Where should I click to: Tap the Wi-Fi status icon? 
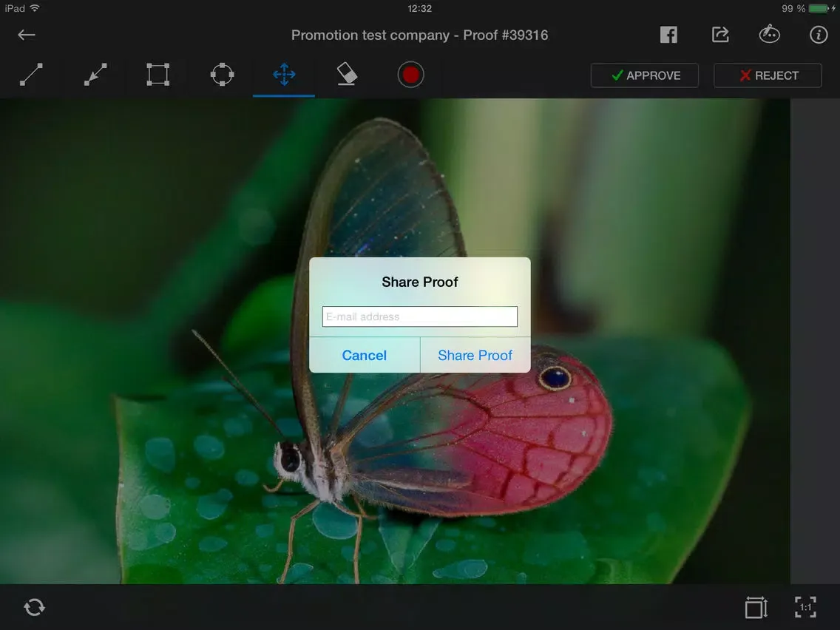[35, 8]
